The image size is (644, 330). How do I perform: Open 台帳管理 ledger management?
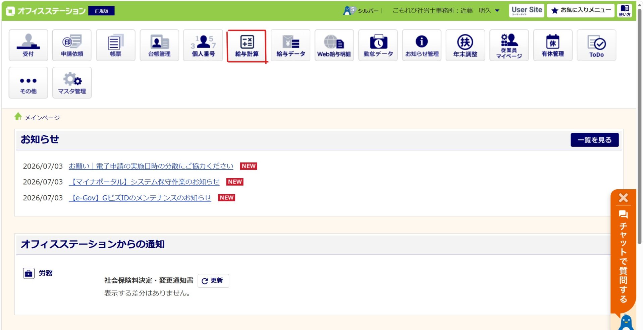[159, 45]
